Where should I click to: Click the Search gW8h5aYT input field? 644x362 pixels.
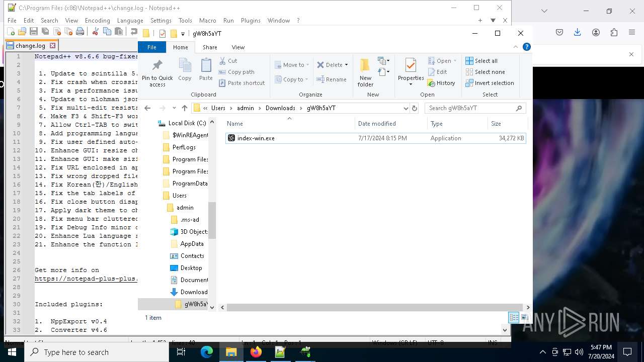[x=475, y=108]
